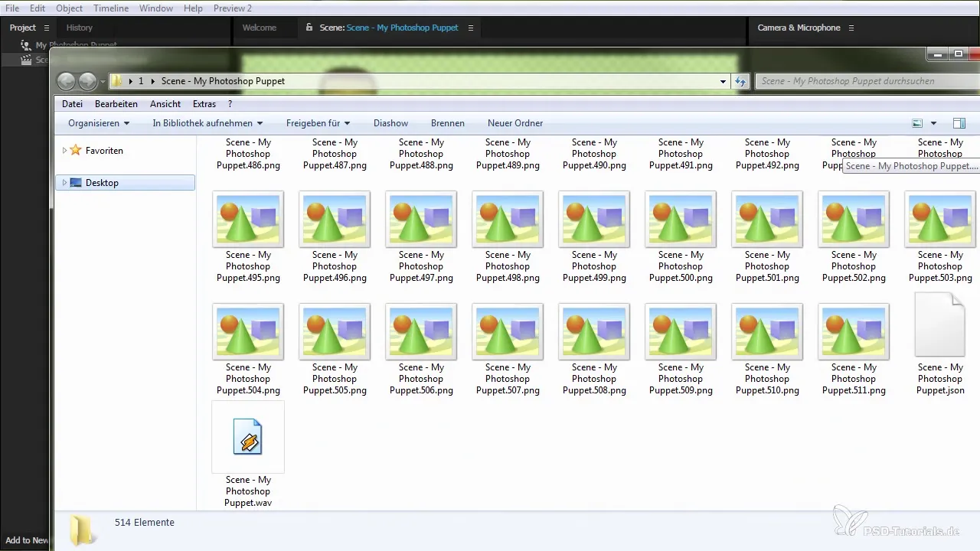980x551 pixels.
Task: Switch to the Welcome tab
Action: (260, 28)
